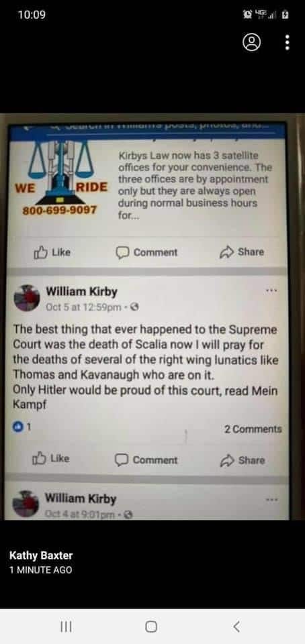305x644 pixels.
Task: Open Kathy Baxter's name at the bottom
Action: tap(41, 555)
